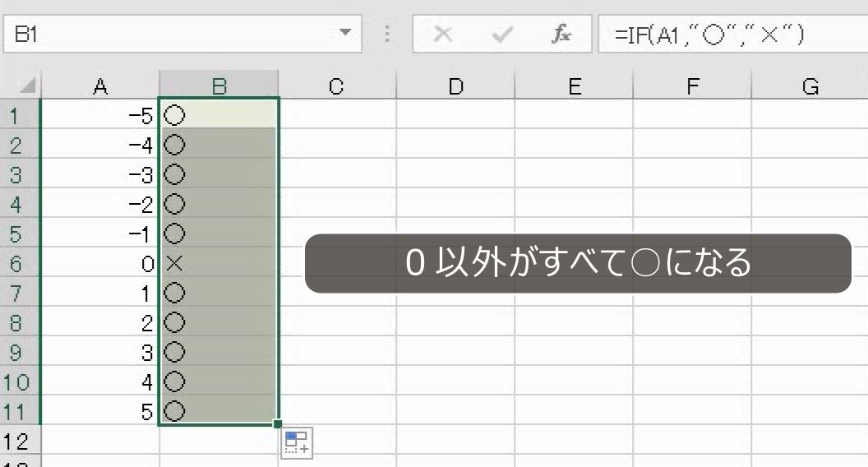Click cell A9 containing 3
868x467 pixels.
tap(100, 351)
